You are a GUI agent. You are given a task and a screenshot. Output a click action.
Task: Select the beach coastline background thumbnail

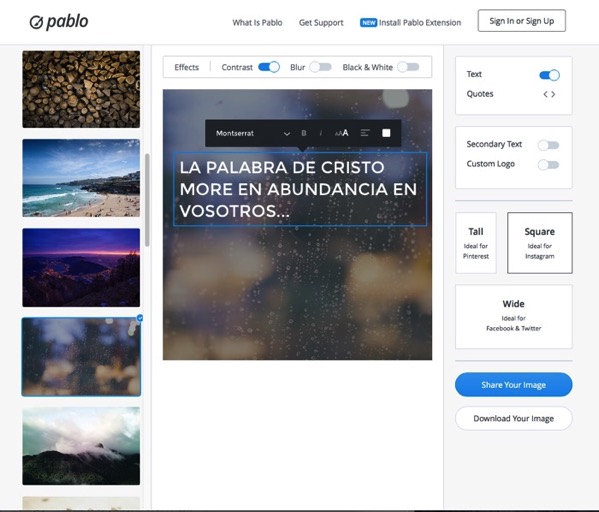pyautogui.click(x=81, y=178)
